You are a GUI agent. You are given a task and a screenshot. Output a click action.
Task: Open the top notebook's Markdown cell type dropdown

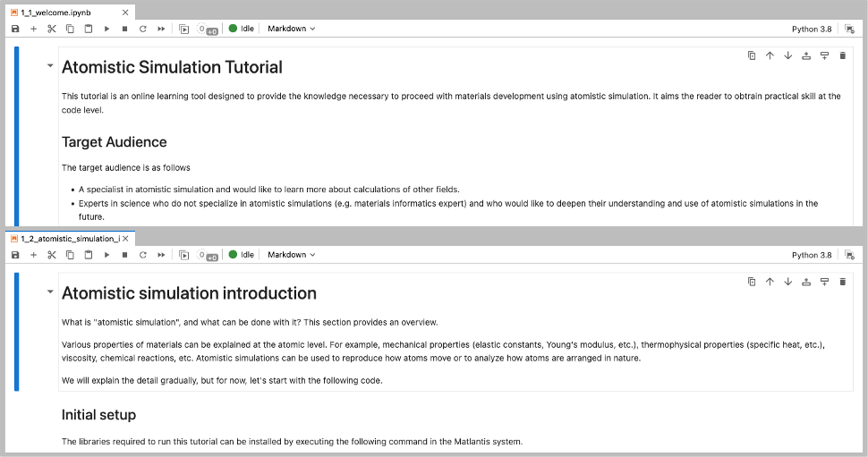(291, 29)
